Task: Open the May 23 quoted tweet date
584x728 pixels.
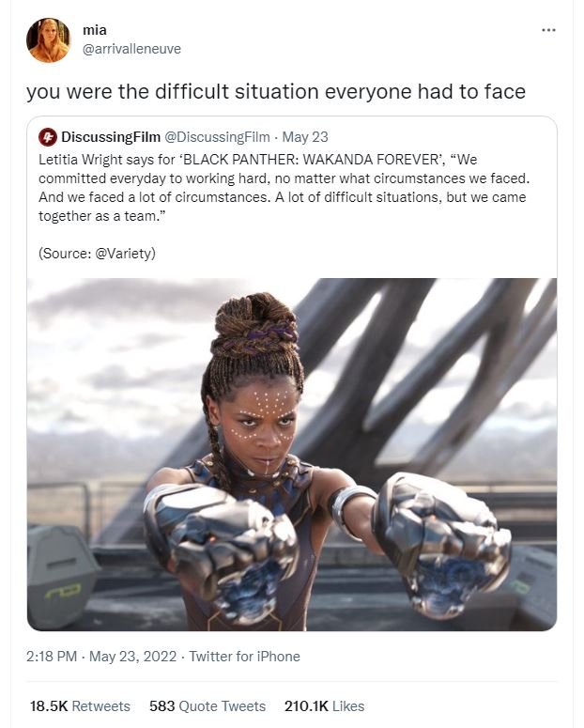Action: pyautogui.click(x=305, y=137)
